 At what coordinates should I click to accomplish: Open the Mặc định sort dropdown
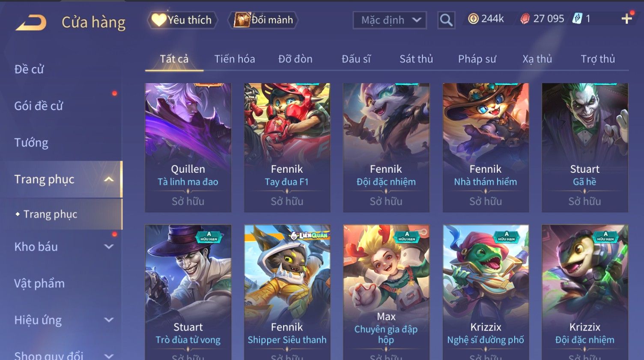390,20
